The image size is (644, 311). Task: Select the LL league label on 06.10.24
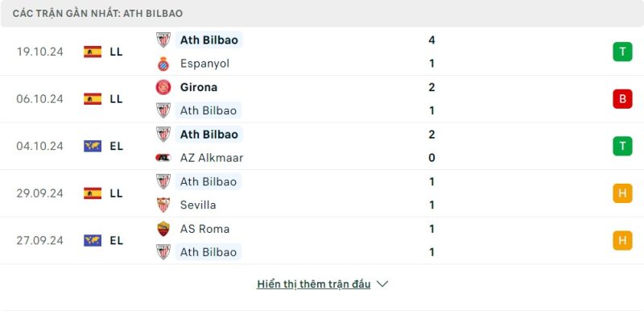pyautogui.click(x=116, y=99)
